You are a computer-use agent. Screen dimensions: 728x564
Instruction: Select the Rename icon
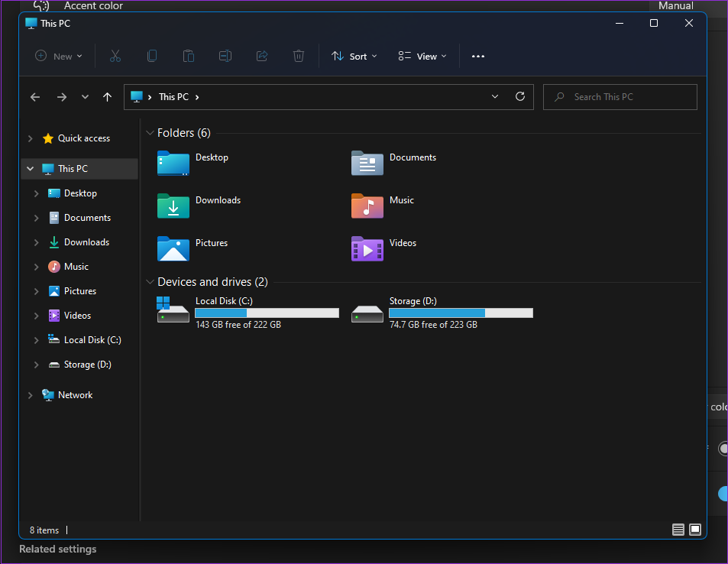tap(225, 56)
